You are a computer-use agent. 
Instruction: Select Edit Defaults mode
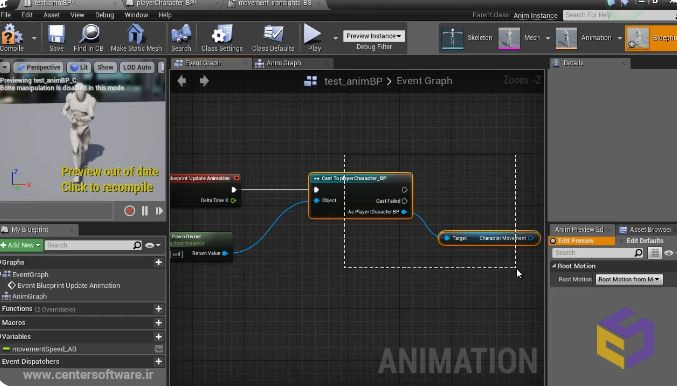pyautogui.click(x=645, y=240)
